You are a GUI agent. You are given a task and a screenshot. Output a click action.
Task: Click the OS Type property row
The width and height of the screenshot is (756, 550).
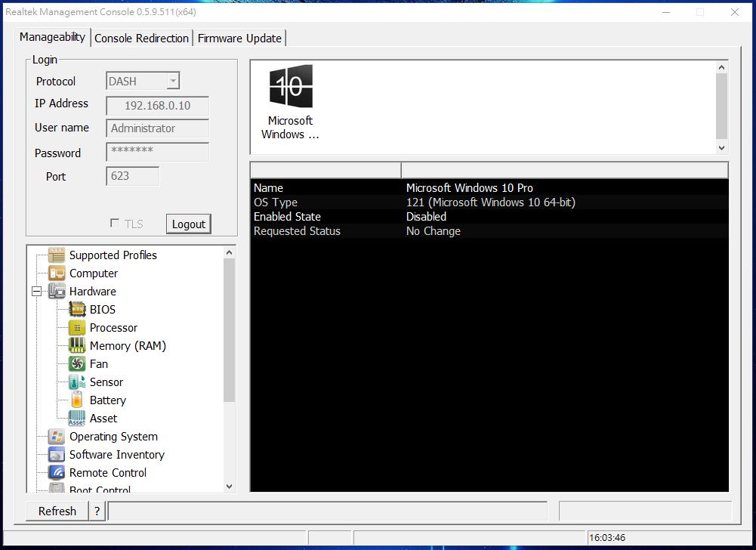click(489, 202)
